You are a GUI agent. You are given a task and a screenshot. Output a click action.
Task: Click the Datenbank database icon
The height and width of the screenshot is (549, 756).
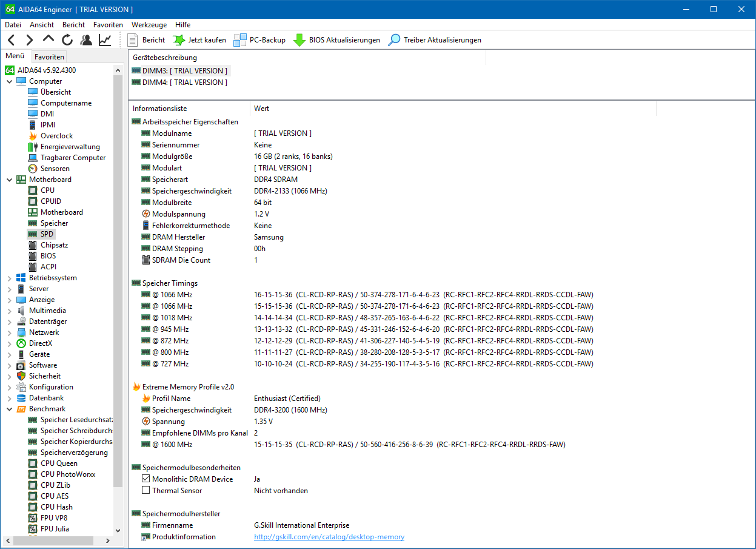pyautogui.click(x=21, y=398)
